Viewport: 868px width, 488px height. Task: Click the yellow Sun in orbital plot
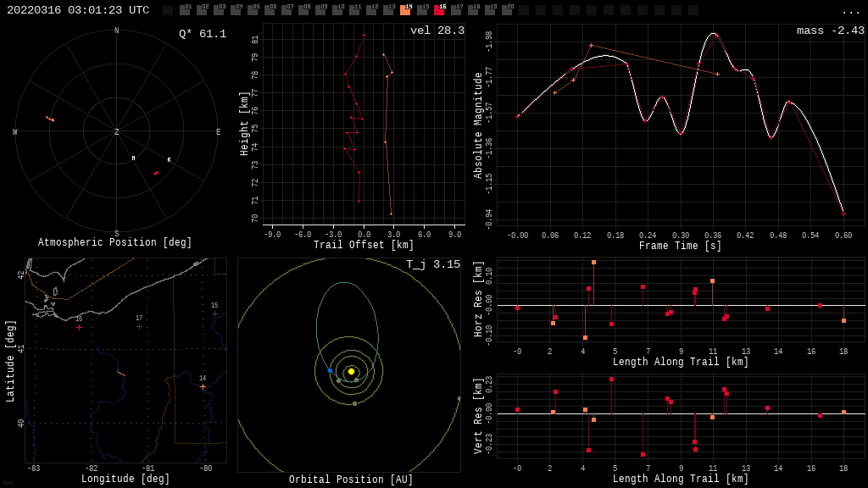pyautogui.click(x=351, y=371)
